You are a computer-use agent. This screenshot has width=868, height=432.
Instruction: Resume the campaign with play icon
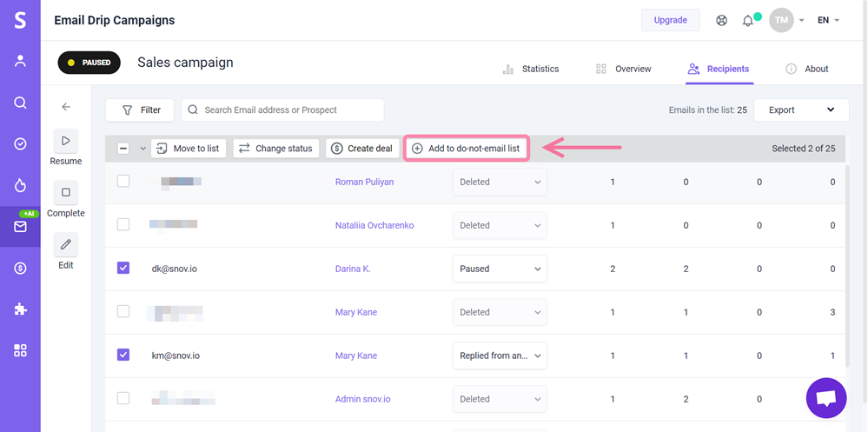[66, 141]
